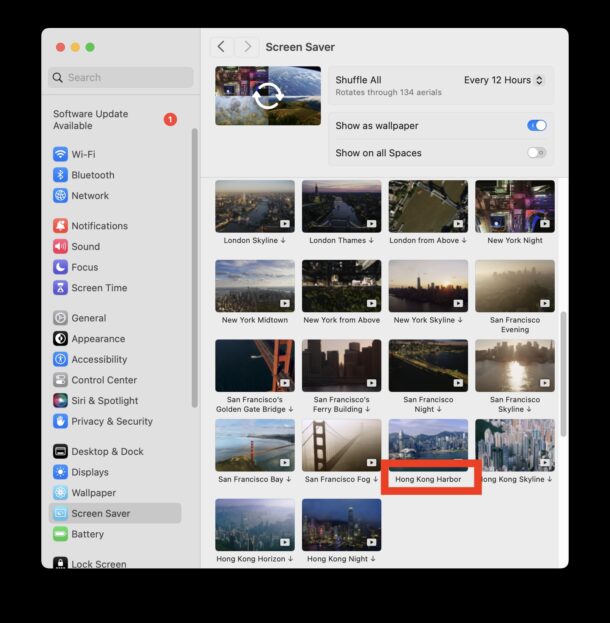Select Screen Time hourglass icon

click(61, 288)
